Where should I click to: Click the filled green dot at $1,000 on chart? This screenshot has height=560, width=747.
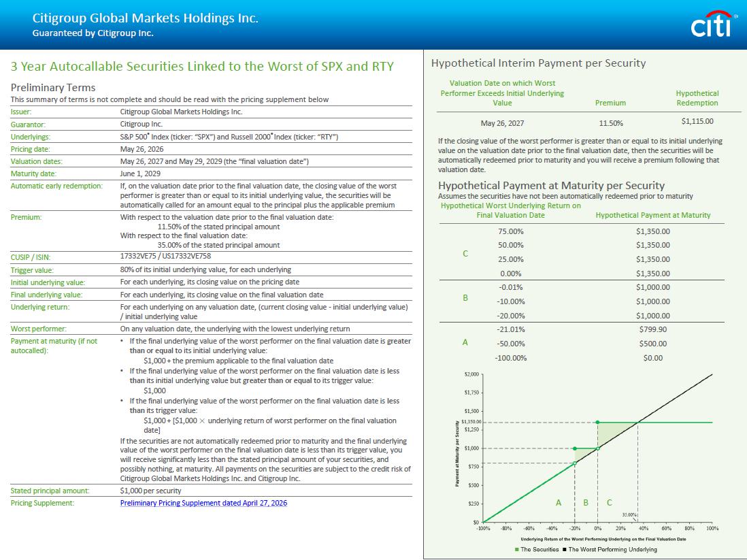click(575, 448)
